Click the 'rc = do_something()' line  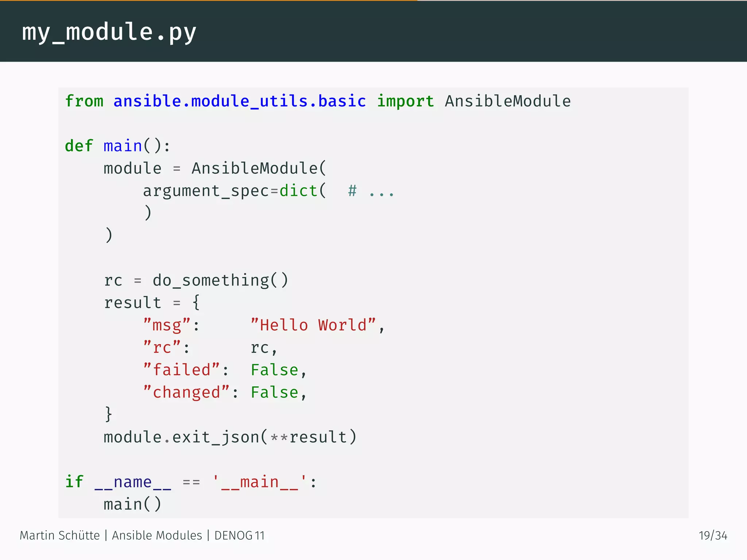coord(196,280)
